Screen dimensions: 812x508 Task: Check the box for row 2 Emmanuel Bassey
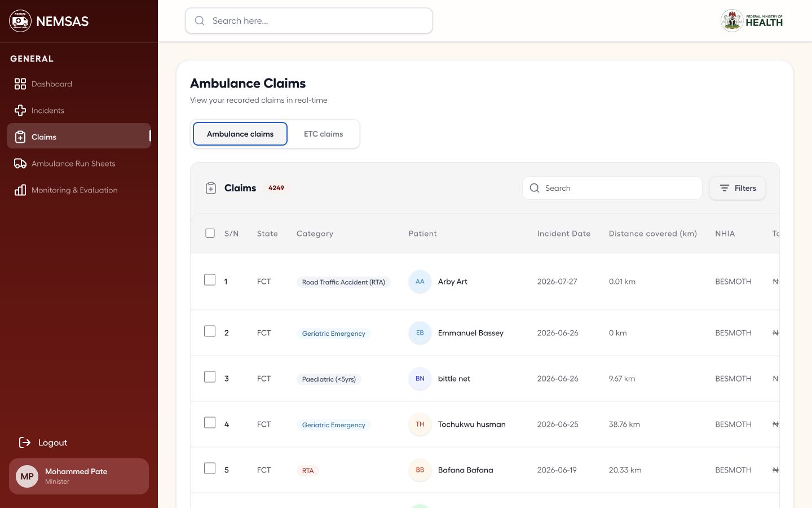pyautogui.click(x=210, y=331)
